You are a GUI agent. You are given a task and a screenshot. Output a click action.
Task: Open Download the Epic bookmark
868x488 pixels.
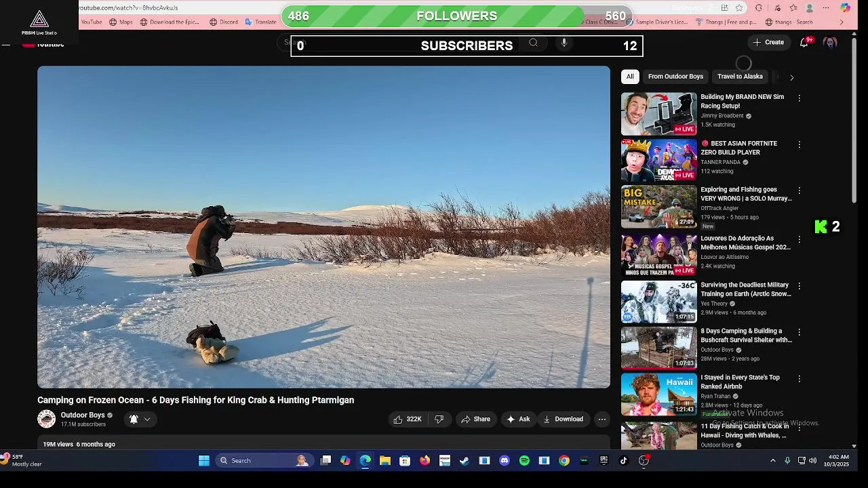pos(170,22)
